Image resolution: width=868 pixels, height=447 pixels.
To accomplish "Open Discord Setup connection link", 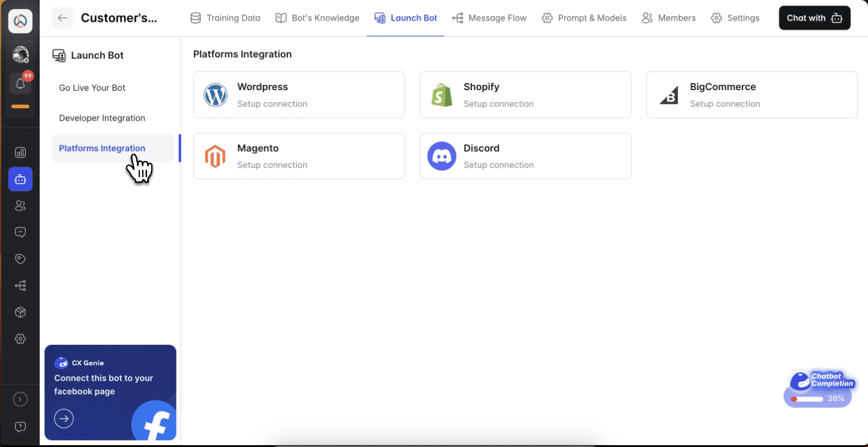I will pyautogui.click(x=498, y=165).
